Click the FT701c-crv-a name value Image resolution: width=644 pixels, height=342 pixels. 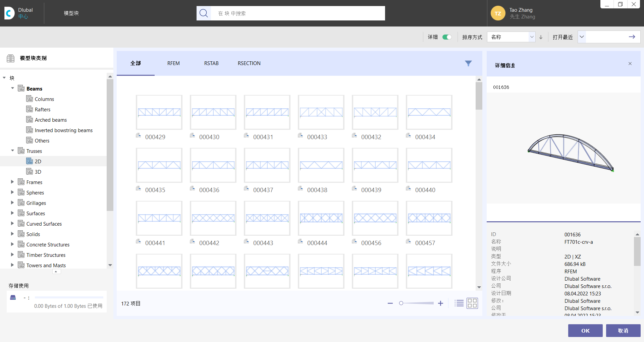coord(579,242)
